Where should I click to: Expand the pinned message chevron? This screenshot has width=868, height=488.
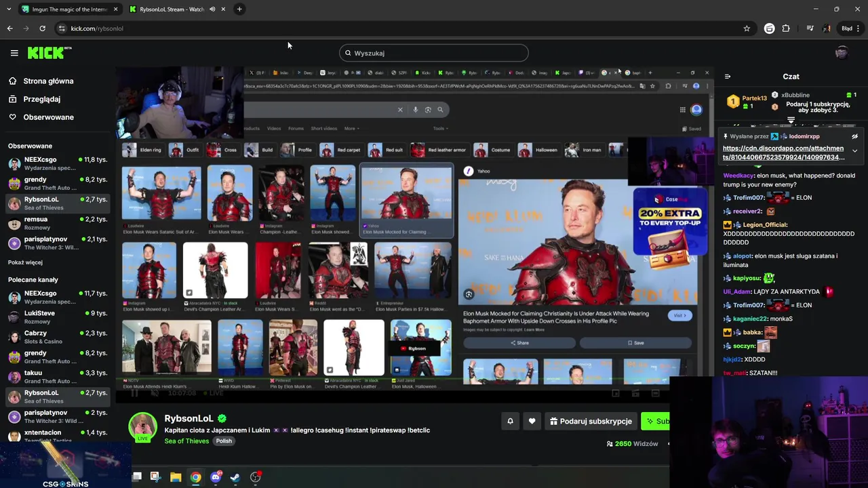tap(854, 150)
